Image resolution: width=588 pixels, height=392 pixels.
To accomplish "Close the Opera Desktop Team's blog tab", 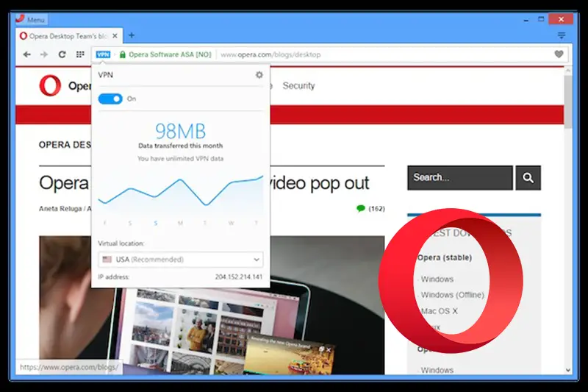I will pyautogui.click(x=115, y=36).
